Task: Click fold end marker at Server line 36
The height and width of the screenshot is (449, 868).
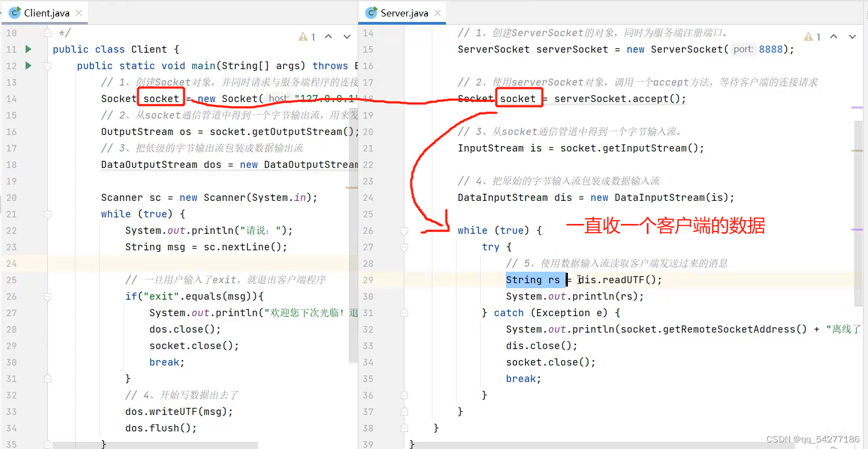Action: pos(404,395)
